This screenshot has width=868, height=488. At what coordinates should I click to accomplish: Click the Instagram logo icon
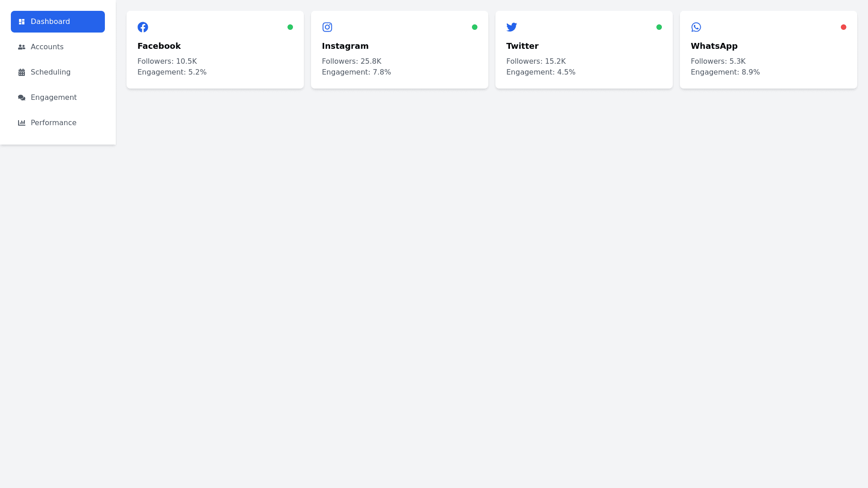[x=327, y=27]
